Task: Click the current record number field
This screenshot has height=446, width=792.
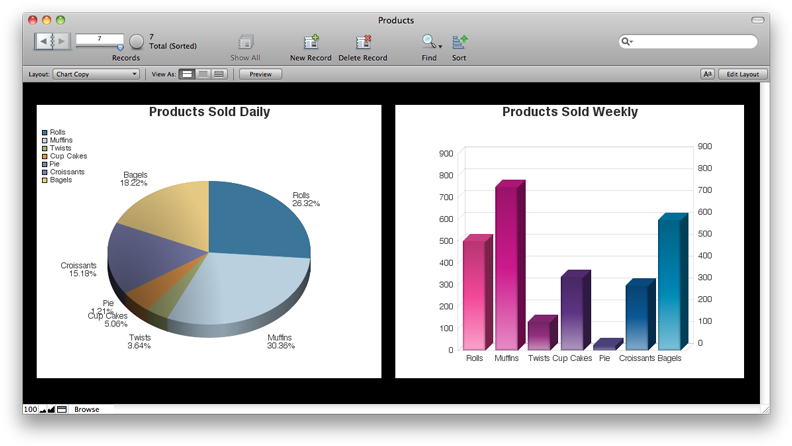Action: click(99, 38)
